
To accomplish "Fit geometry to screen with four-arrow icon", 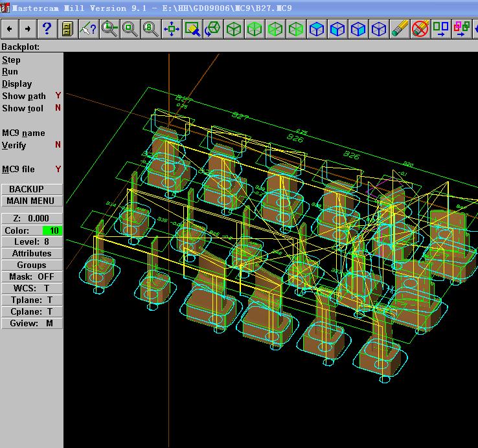I will coord(172,28).
